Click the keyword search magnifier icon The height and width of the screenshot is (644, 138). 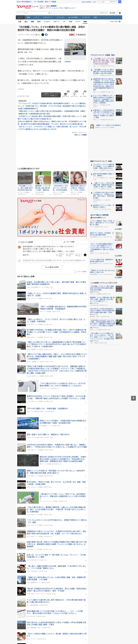tap(49, 13)
